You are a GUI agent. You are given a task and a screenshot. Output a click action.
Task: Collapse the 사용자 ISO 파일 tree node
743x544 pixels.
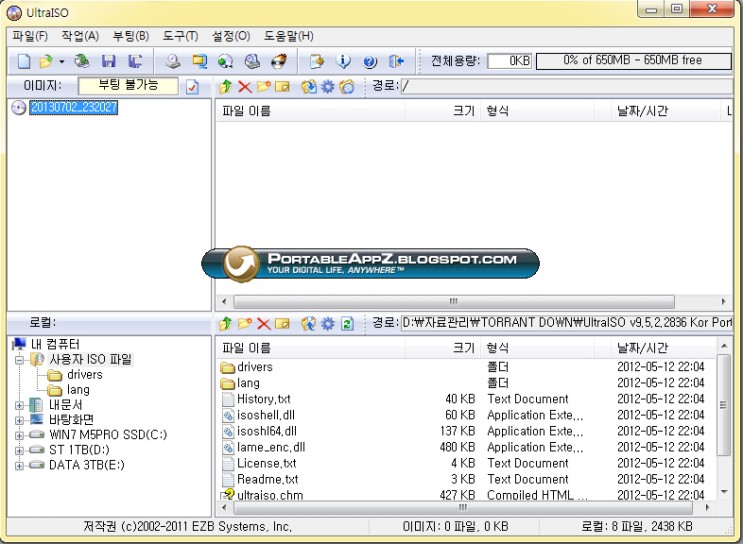point(19,360)
